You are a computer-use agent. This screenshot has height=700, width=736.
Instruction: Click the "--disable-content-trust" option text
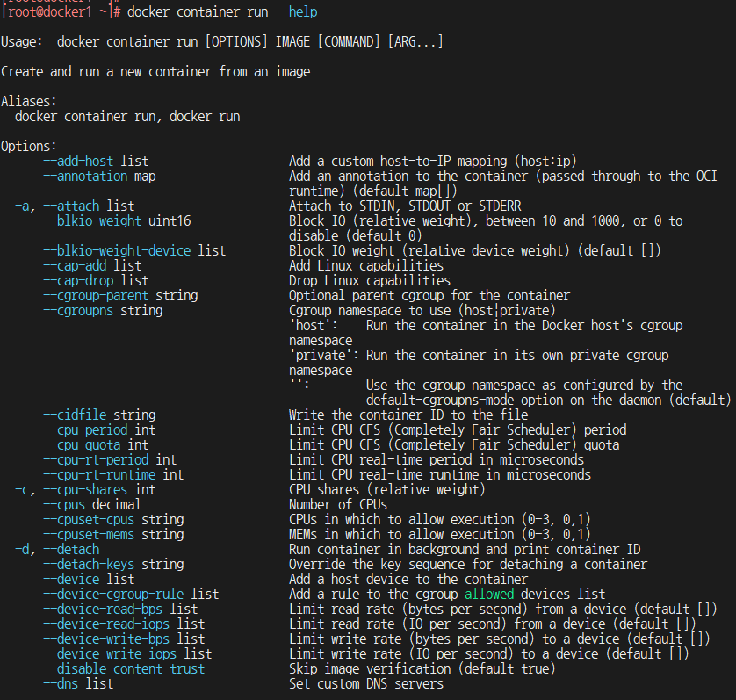click(x=125, y=669)
